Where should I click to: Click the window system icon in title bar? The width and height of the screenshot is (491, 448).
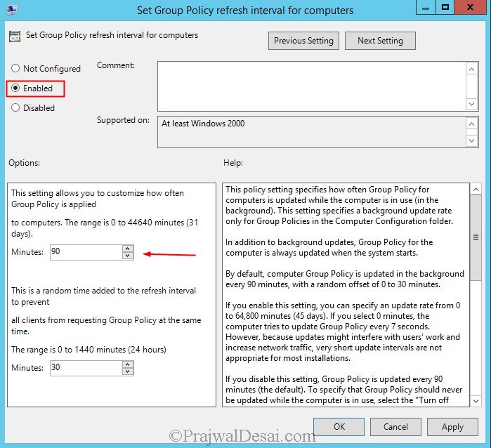12,10
